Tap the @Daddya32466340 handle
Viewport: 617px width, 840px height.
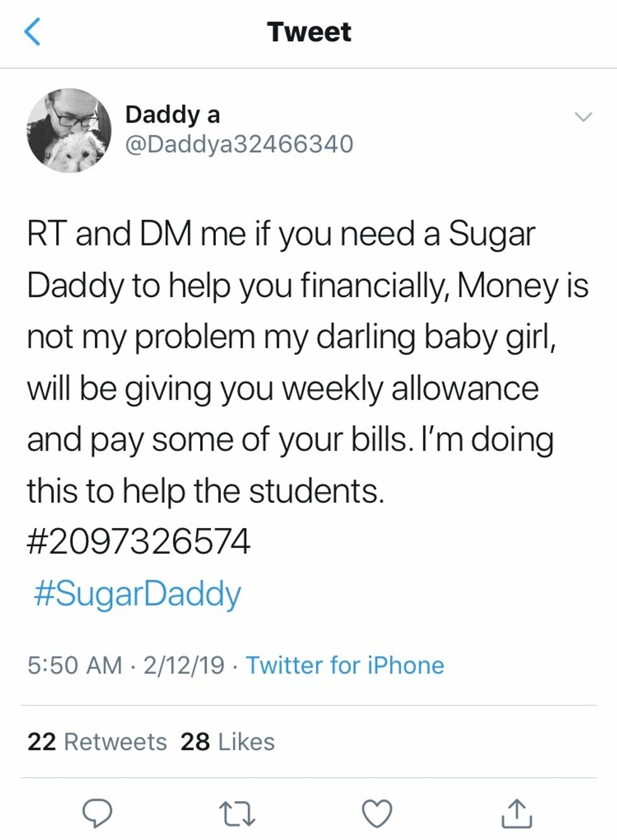pyautogui.click(x=239, y=144)
